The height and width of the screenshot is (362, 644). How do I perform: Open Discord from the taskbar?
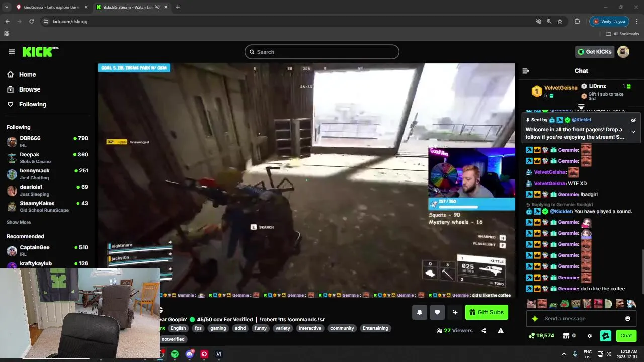(190, 354)
